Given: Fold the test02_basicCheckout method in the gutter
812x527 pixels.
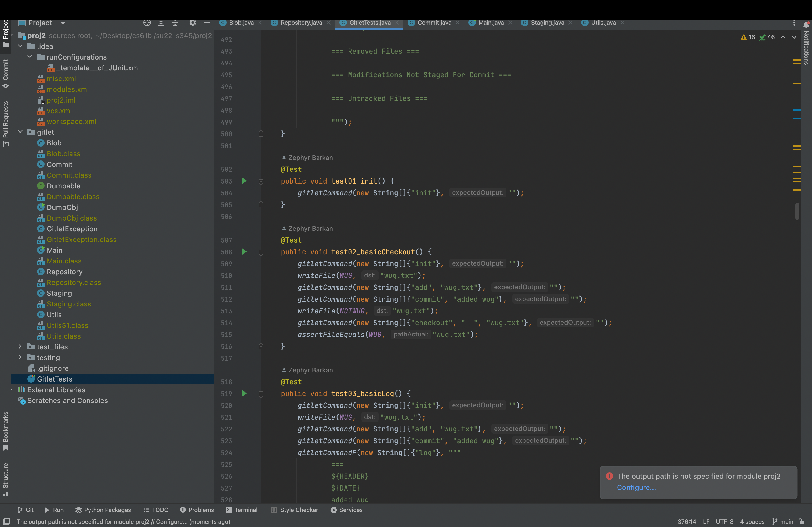Looking at the screenshot, I should [x=261, y=252].
